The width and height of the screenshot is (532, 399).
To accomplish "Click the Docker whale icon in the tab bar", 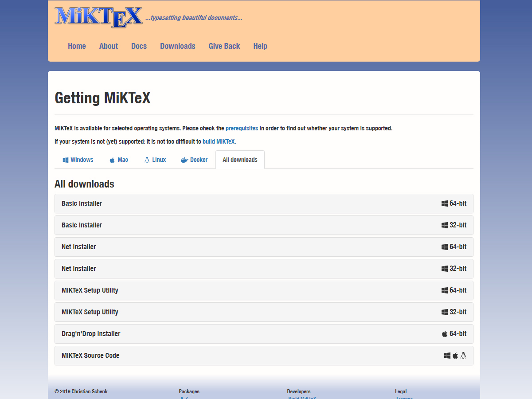I will point(184,160).
